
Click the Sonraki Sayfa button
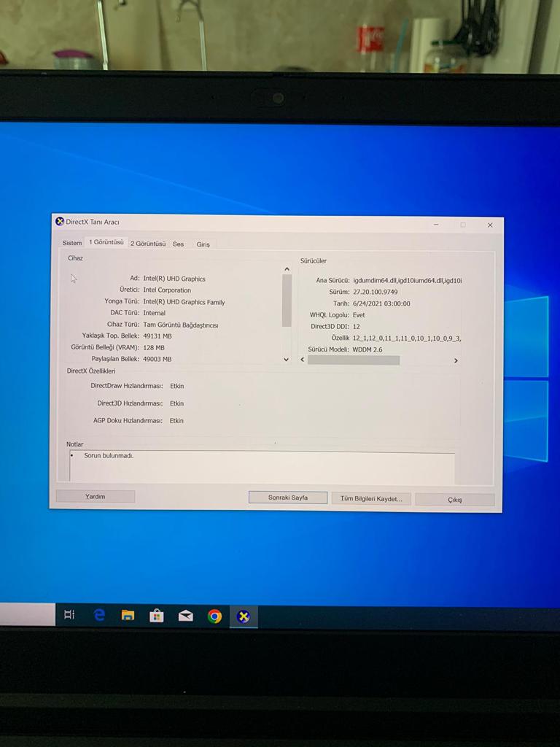click(x=287, y=498)
